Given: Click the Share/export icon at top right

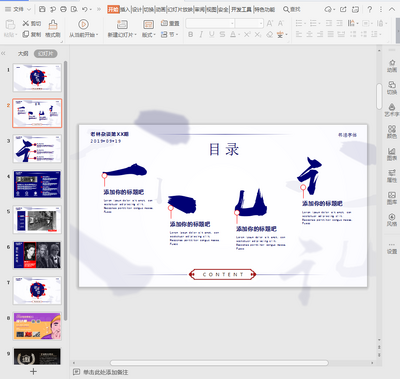Looking at the screenshot, I should 343,9.
